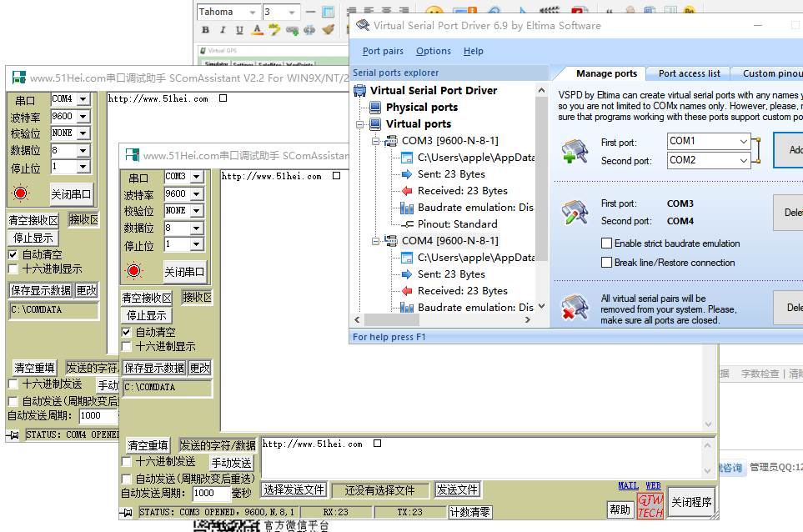Enable strict baudrate emulation checkbox
The image size is (803, 532).
point(606,243)
